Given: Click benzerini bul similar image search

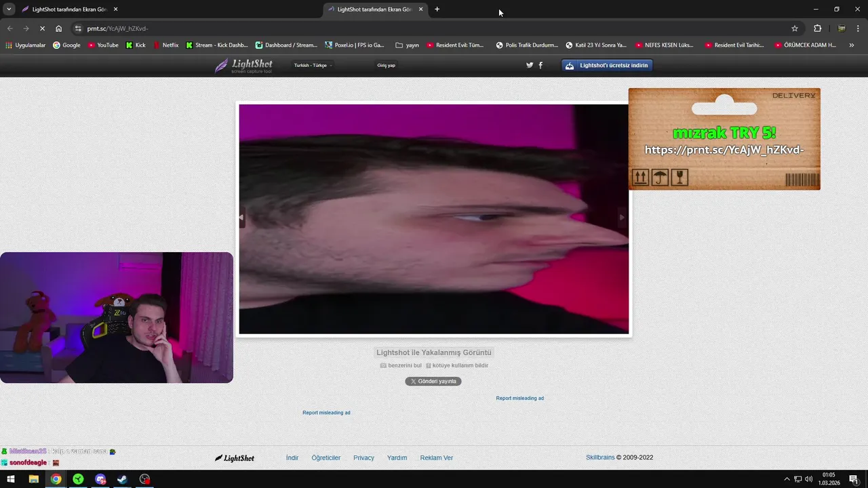Looking at the screenshot, I should (x=401, y=365).
